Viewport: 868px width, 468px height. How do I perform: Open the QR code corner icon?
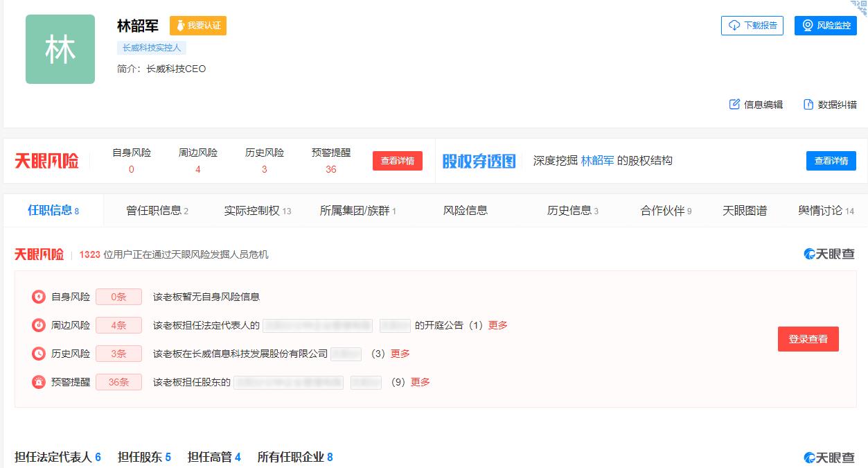pos(859,8)
